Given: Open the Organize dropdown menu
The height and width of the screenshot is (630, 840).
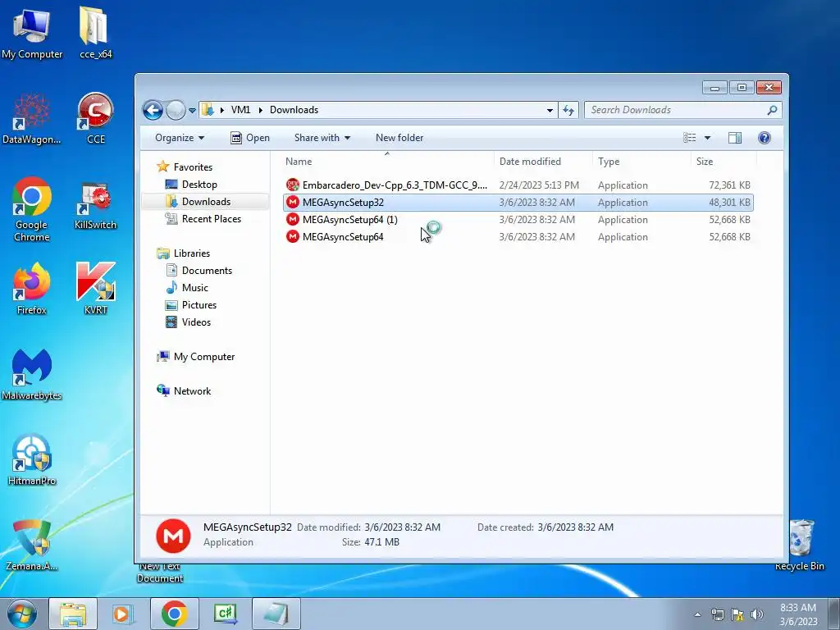Looking at the screenshot, I should [x=180, y=138].
